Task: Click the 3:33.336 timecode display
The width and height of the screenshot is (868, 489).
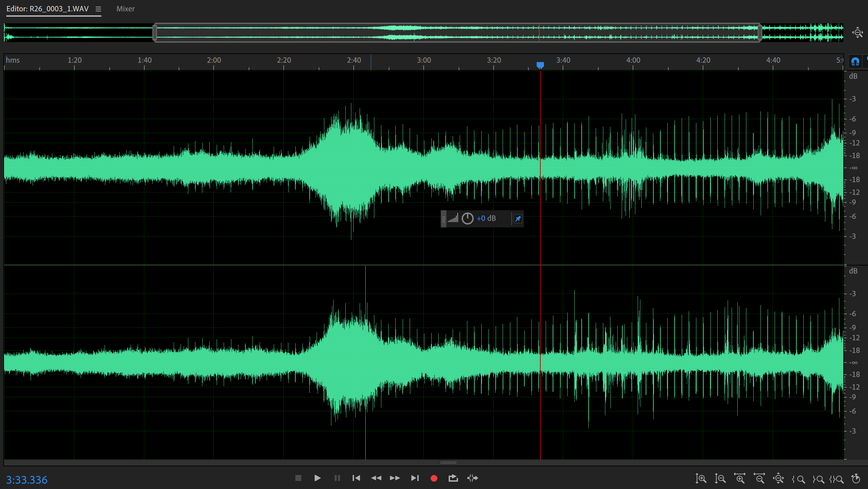Action: point(27,480)
